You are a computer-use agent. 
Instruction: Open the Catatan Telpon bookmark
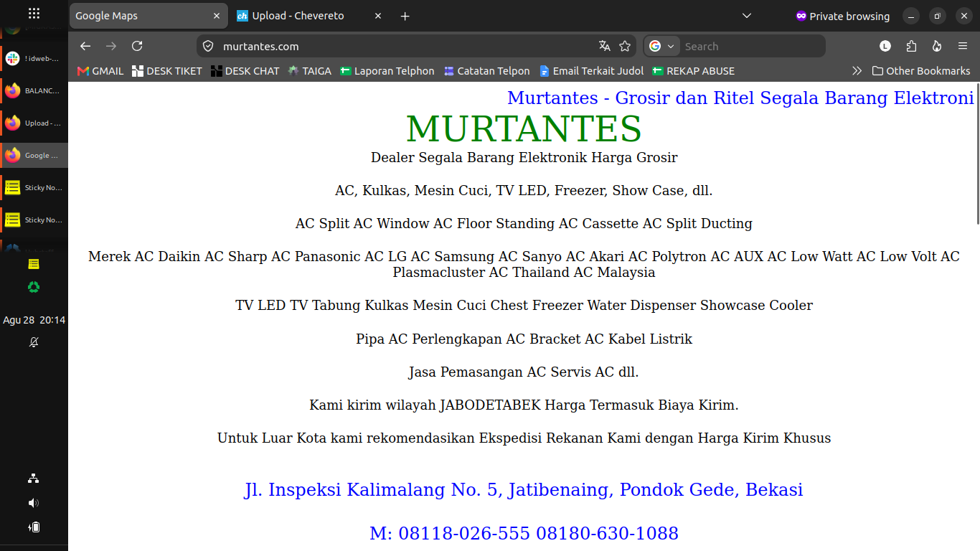click(487, 71)
